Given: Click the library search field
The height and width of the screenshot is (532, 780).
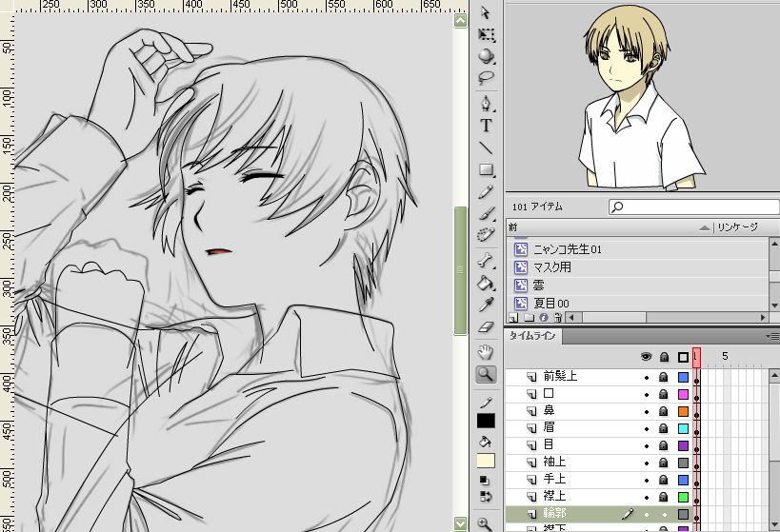Looking at the screenshot, I should pyautogui.click(x=694, y=207).
